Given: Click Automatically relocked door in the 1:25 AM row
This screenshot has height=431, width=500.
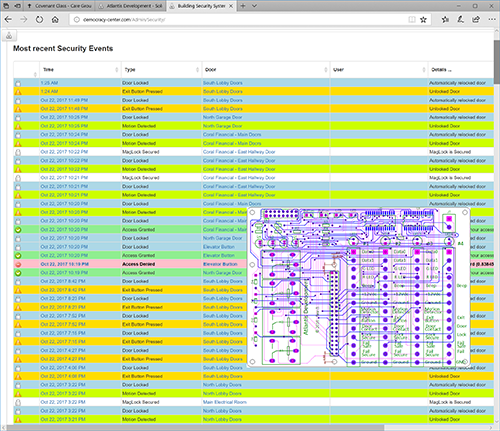Looking at the screenshot, I should click(457, 83).
